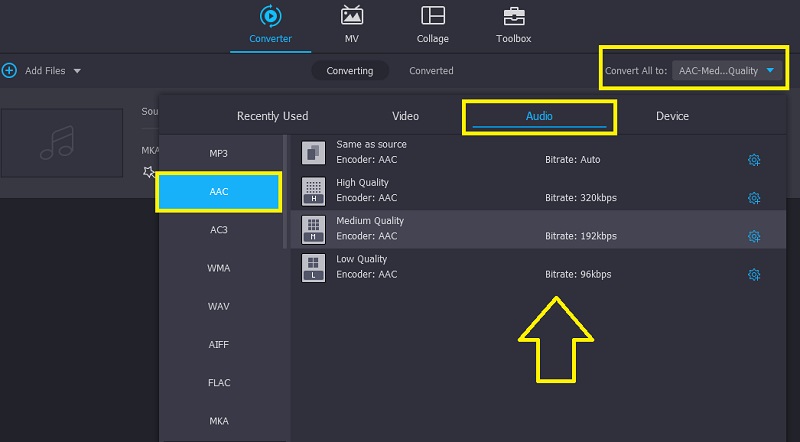Show the Converting files list
Viewport: 800px width, 442px height.
pyautogui.click(x=349, y=71)
